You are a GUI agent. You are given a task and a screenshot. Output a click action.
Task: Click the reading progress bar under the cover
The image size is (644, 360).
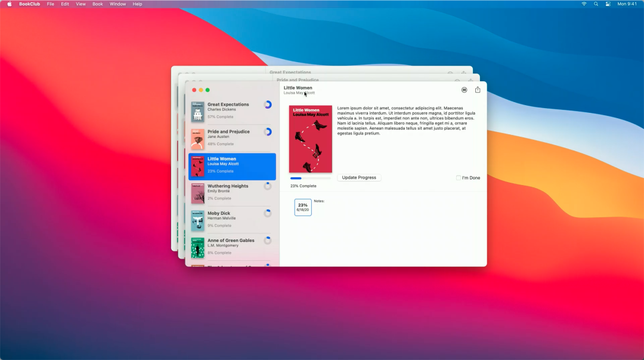[310, 178]
